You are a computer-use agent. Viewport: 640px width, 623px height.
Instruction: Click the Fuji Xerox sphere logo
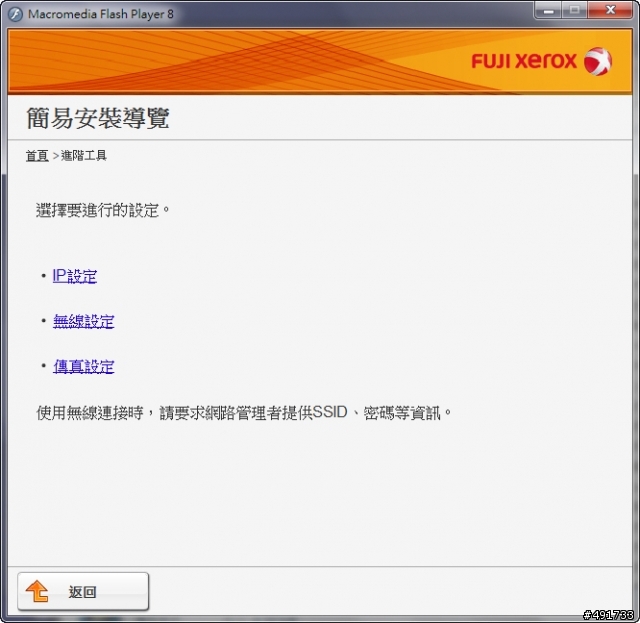pyautogui.click(x=598, y=61)
